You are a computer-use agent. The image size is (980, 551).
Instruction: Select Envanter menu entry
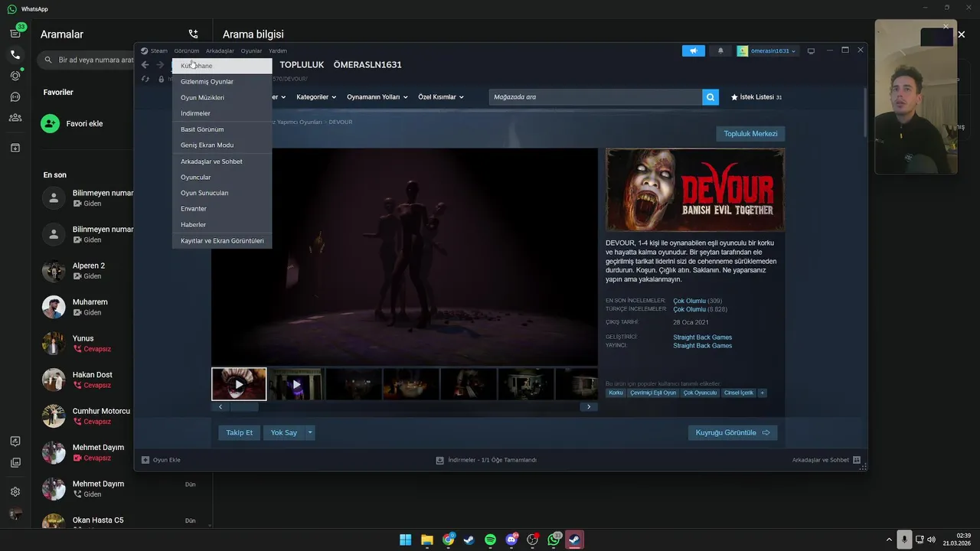222,209
